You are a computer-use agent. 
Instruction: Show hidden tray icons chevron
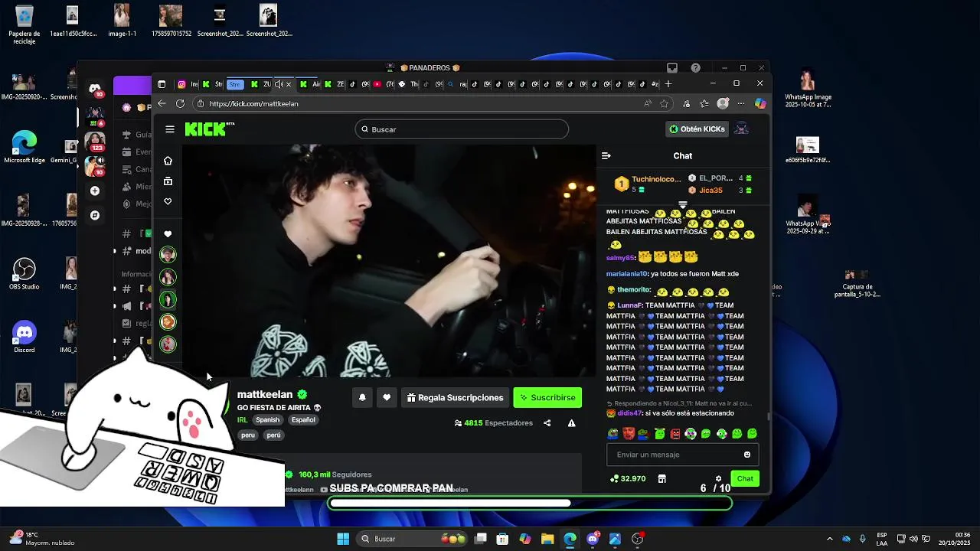click(x=829, y=539)
